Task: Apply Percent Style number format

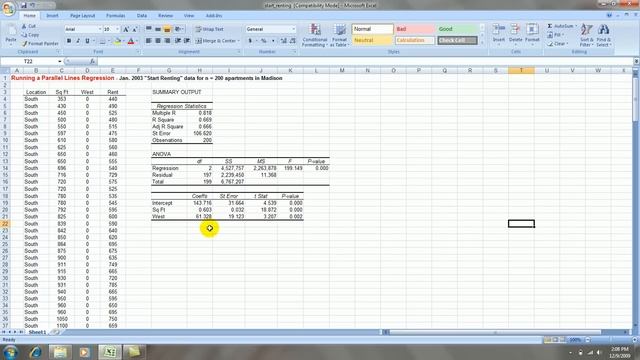Action: [264, 41]
